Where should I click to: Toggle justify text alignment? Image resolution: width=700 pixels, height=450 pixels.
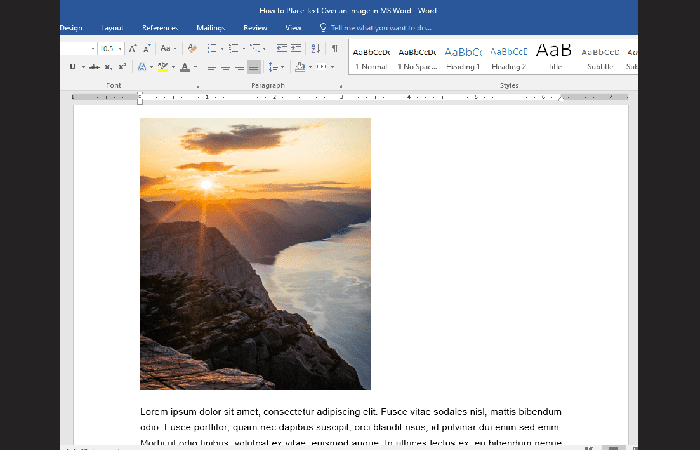(254, 67)
